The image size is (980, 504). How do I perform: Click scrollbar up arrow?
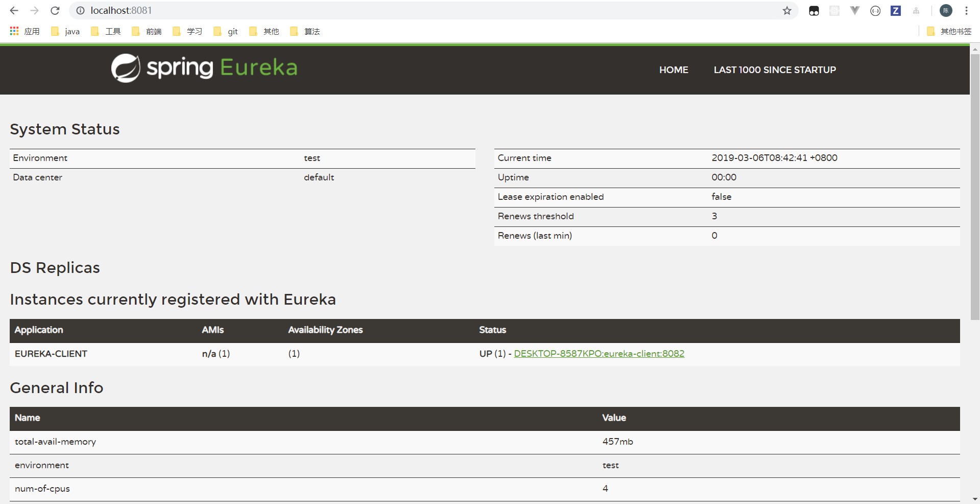point(975,50)
